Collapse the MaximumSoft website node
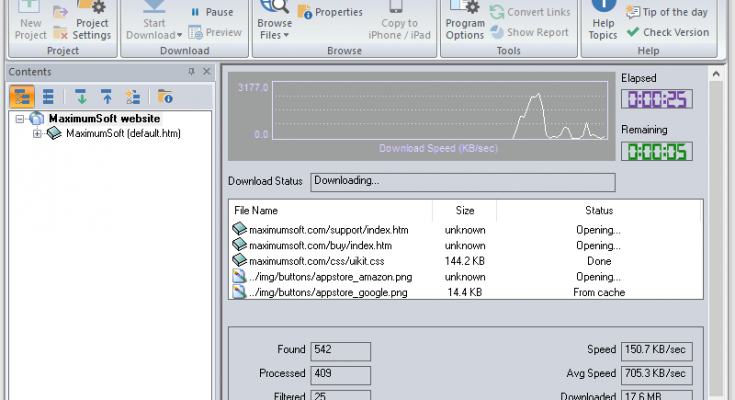 pos(20,119)
